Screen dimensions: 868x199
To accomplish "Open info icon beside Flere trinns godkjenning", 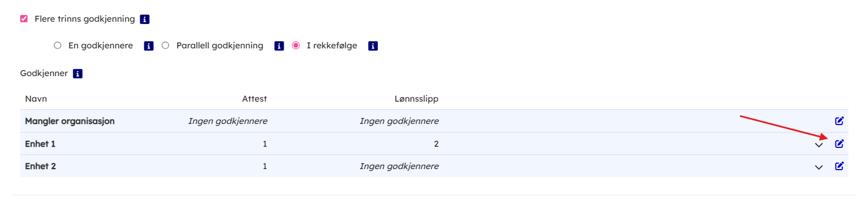I will (145, 19).
